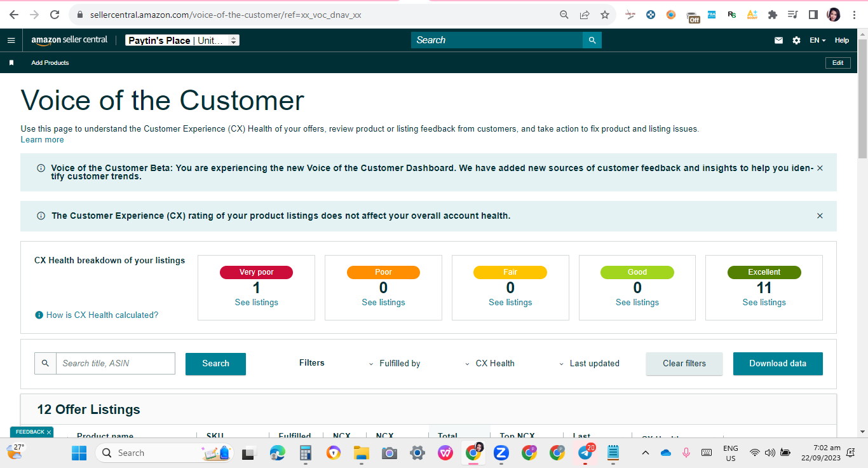The width and height of the screenshot is (868, 468).
Task: Open the RS extension icon
Action: click(x=732, y=15)
